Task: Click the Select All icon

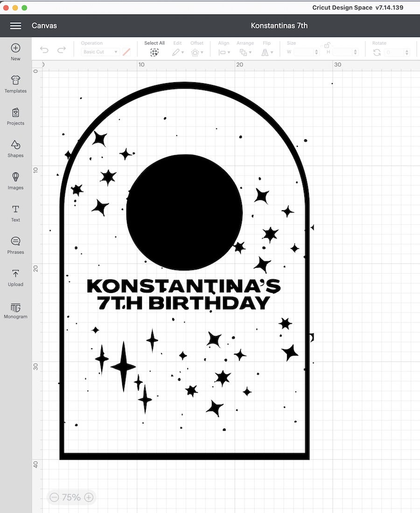Action: click(154, 52)
